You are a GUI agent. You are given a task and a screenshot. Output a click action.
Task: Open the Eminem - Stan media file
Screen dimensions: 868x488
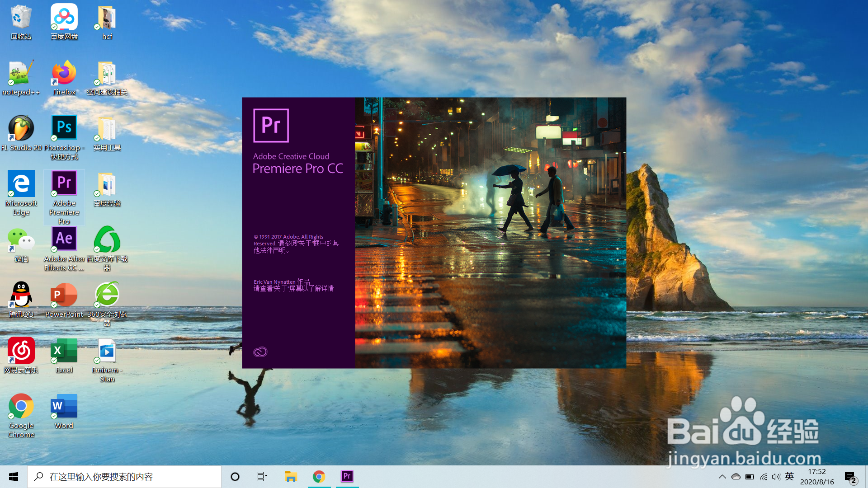pyautogui.click(x=107, y=360)
